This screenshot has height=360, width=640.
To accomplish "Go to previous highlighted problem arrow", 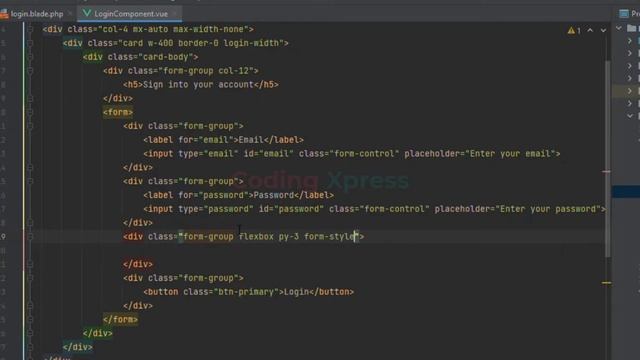I will pyautogui.click(x=590, y=30).
